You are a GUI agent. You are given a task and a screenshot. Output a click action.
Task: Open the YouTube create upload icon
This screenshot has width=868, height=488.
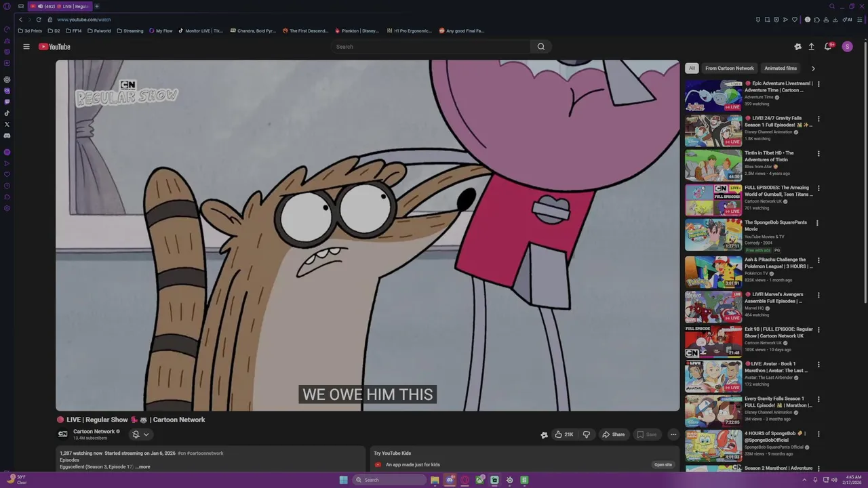tap(811, 47)
